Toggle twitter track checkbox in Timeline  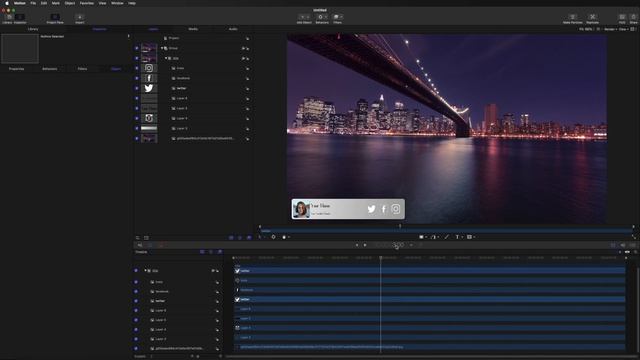pyautogui.click(x=136, y=301)
